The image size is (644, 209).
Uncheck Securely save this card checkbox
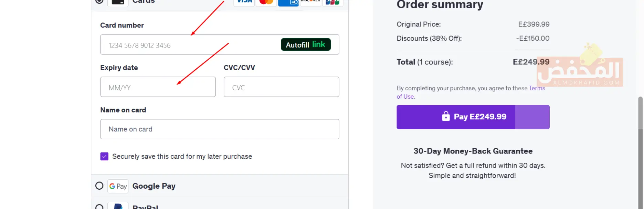(x=104, y=157)
